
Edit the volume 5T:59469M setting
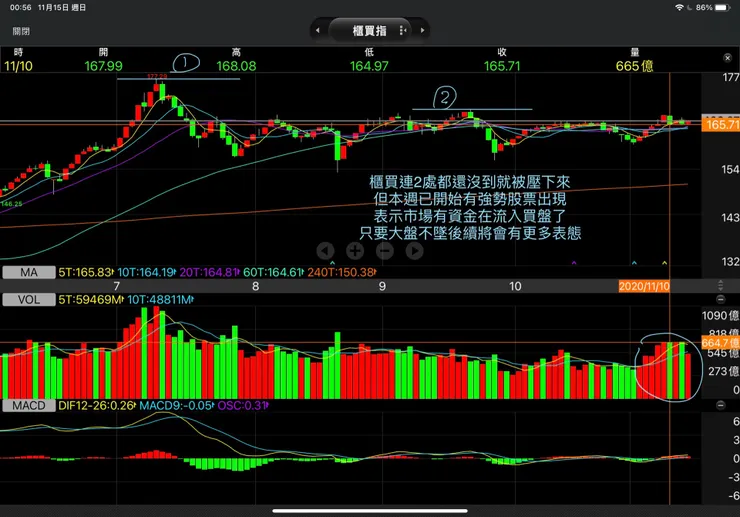point(91,299)
